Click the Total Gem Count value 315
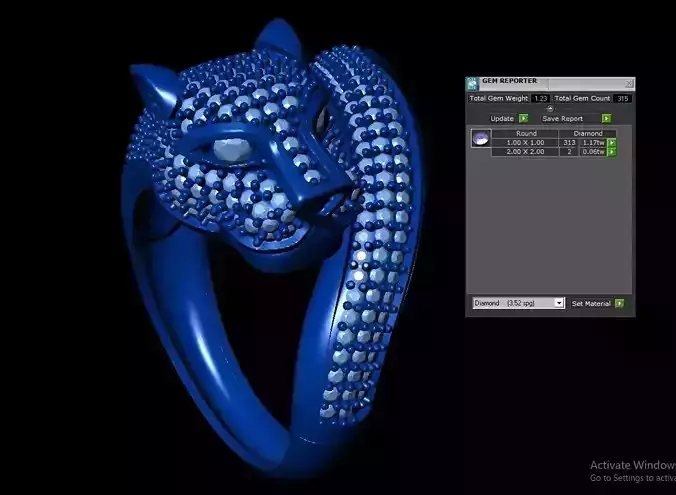Image resolution: width=676 pixels, height=495 pixels. (x=623, y=98)
